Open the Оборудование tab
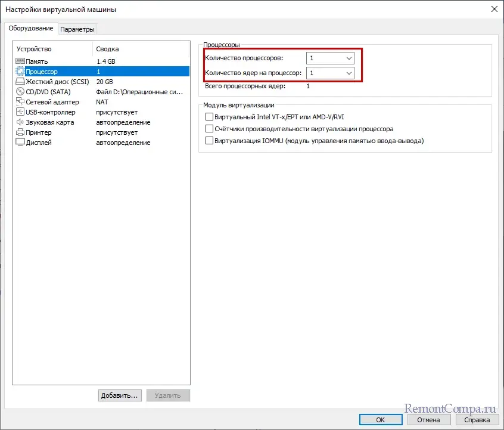The image size is (504, 430). [x=31, y=29]
